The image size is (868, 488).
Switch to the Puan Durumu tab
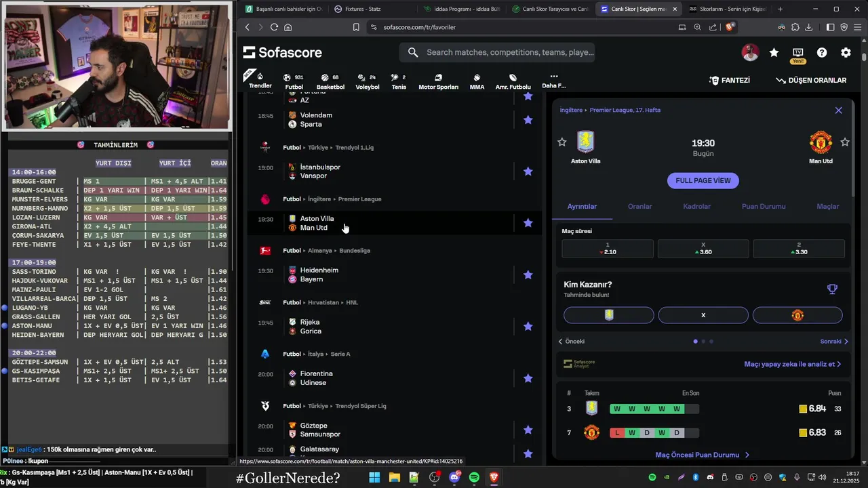[764, 207]
